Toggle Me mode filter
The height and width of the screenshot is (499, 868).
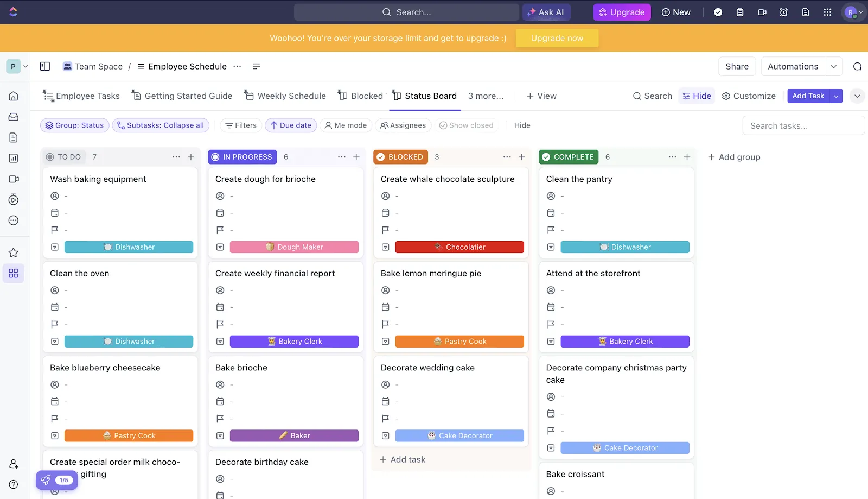pyautogui.click(x=346, y=125)
